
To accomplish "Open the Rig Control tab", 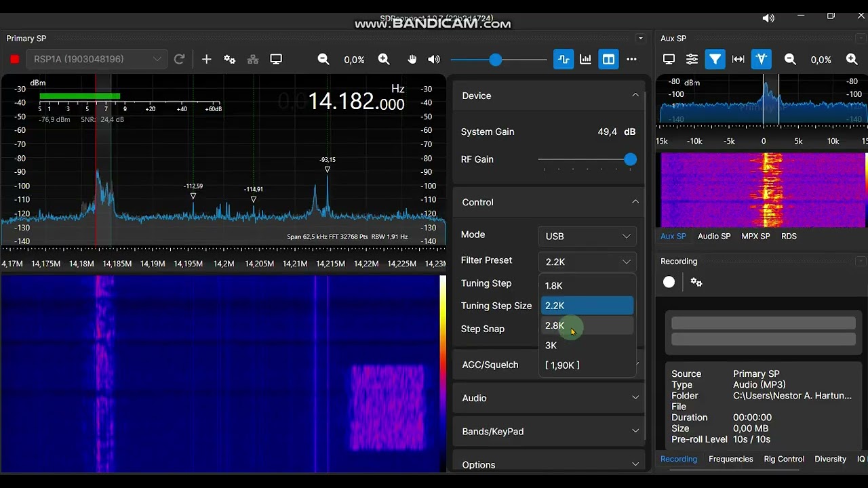I will click(784, 459).
